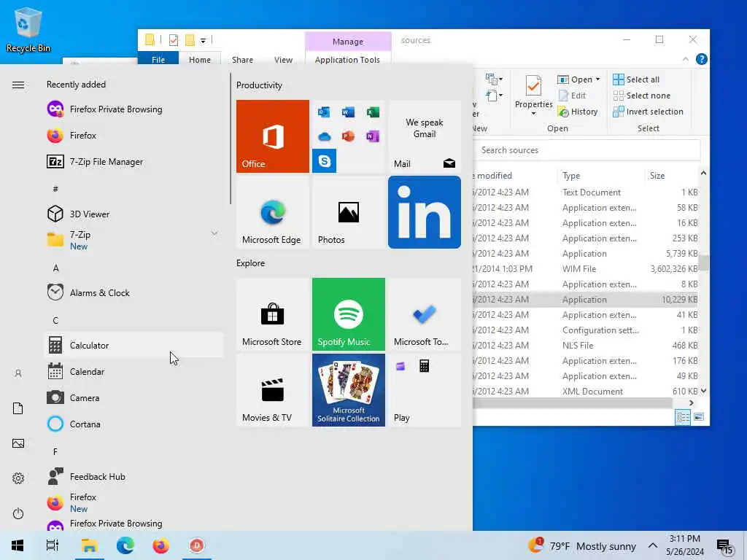Image resolution: width=747 pixels, height=560 pixels.
Task: Click the Outlook icon in Office group
Action: [324, 112]
